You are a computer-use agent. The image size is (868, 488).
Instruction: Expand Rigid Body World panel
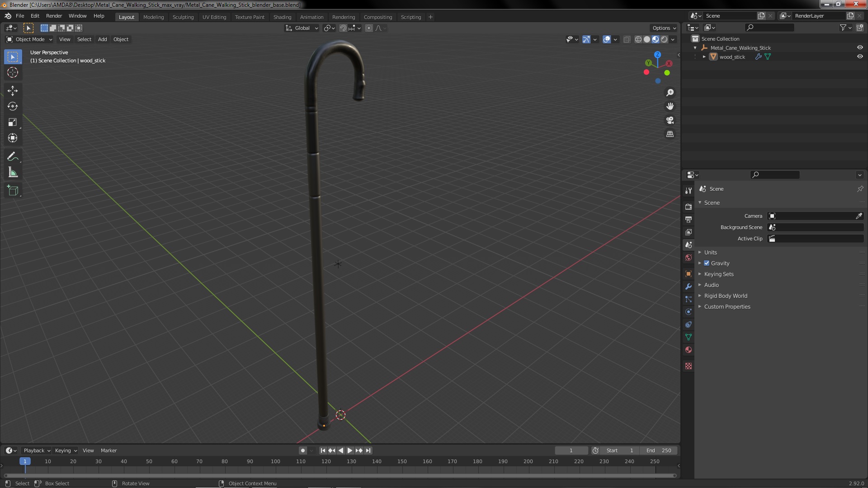[725, 296]
